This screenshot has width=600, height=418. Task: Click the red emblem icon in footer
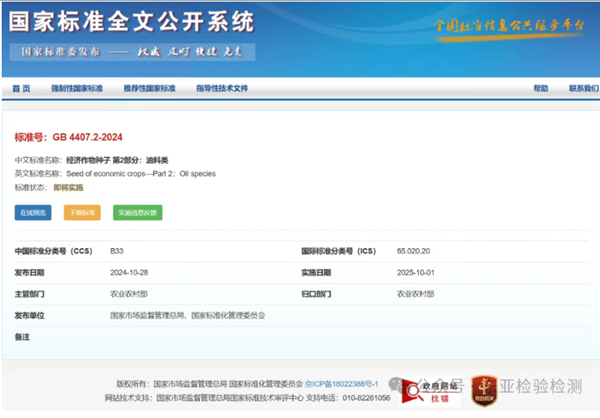tap(484, 388)
